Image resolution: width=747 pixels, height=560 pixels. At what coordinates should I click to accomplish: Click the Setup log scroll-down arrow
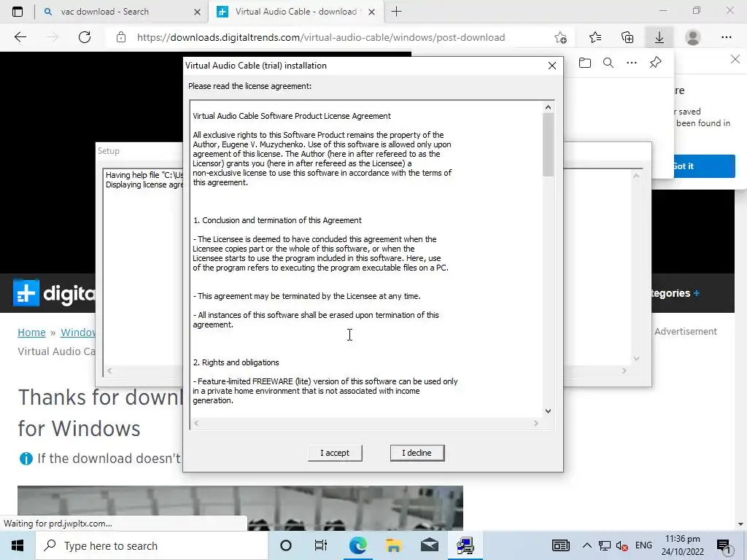(636, 359)
